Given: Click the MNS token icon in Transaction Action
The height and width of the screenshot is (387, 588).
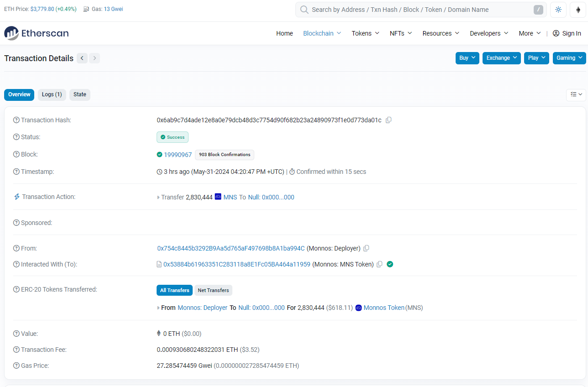Looking at the screenshot, I should pos(218,197).
